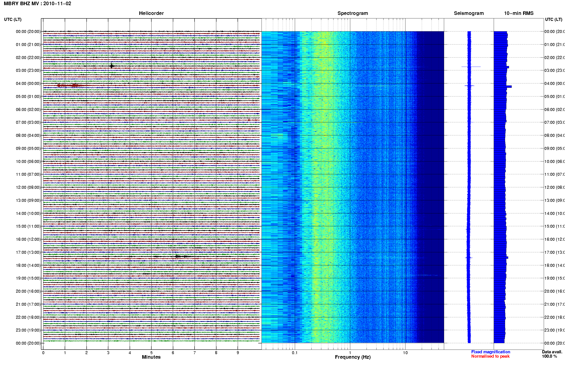Click the left '17:00 (13:00)' time label
Viewport: 588px width, 368px height.
click(x=28, y=252)
